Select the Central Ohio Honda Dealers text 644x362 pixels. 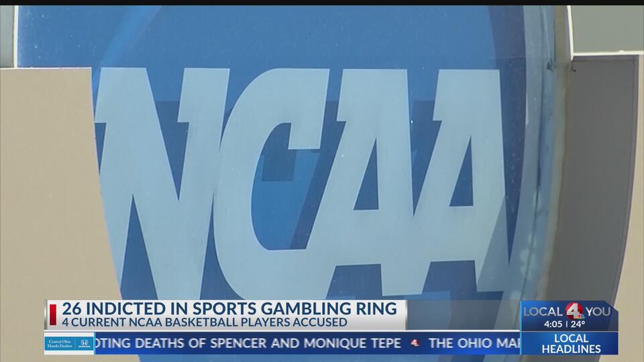tap(60, 343)
